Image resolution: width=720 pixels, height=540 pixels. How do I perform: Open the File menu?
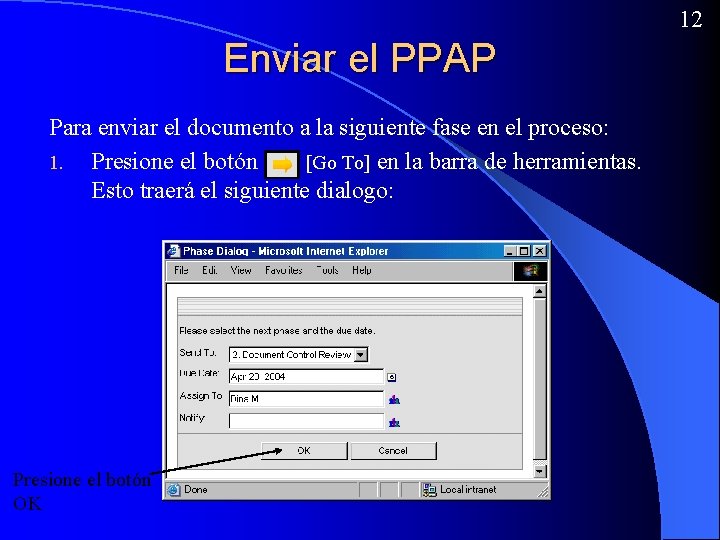181,270
